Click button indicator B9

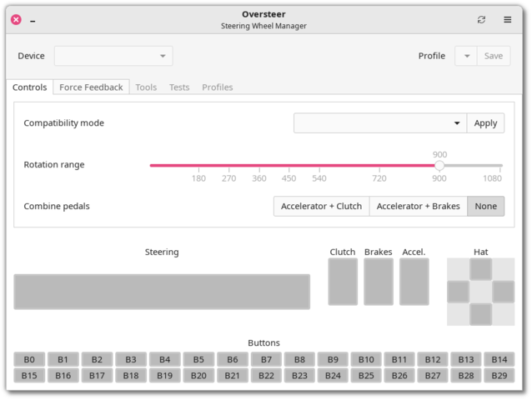[333, 359]
